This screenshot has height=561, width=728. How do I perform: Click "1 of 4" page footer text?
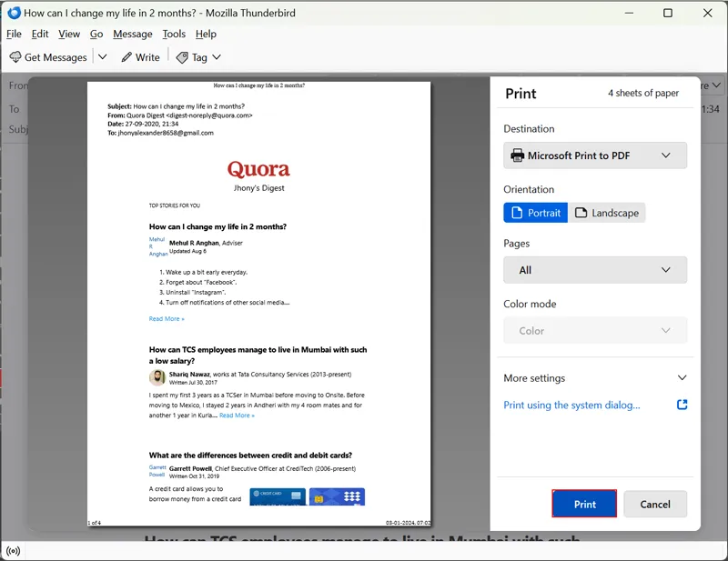tap(95, 523)
